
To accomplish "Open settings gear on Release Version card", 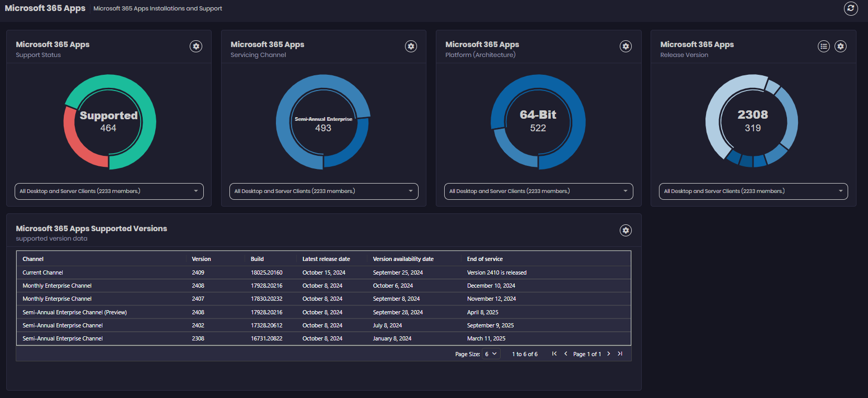I will click(x=840, y=46).
